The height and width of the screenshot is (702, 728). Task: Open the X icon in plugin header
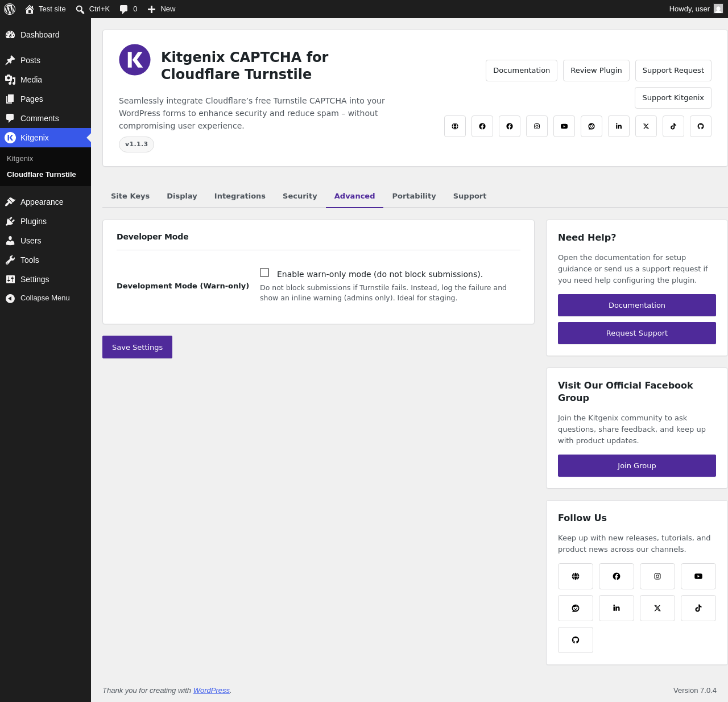646,126
